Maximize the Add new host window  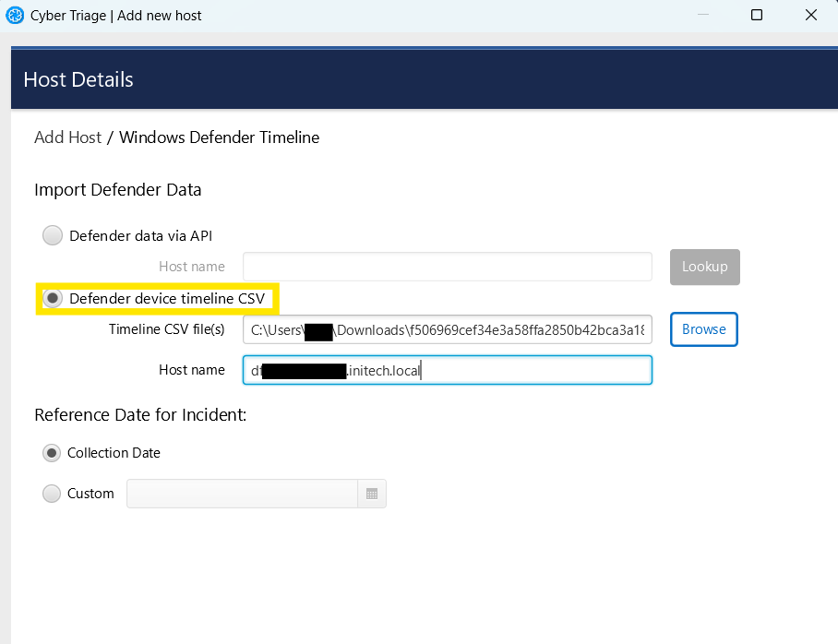[x=757, y=15]
